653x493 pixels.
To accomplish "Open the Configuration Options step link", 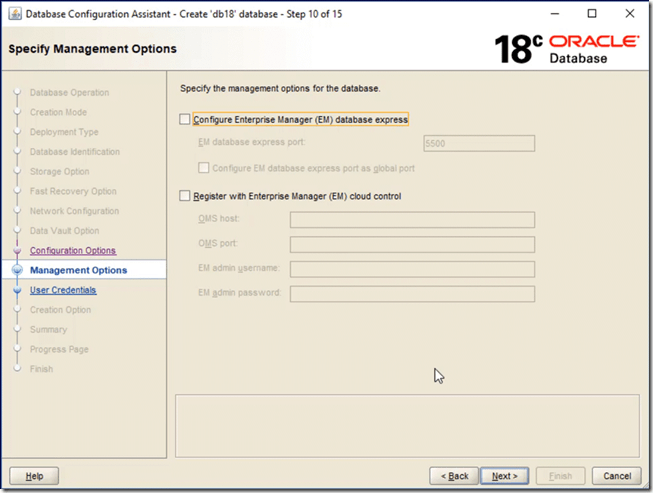I will pos(72,251).
